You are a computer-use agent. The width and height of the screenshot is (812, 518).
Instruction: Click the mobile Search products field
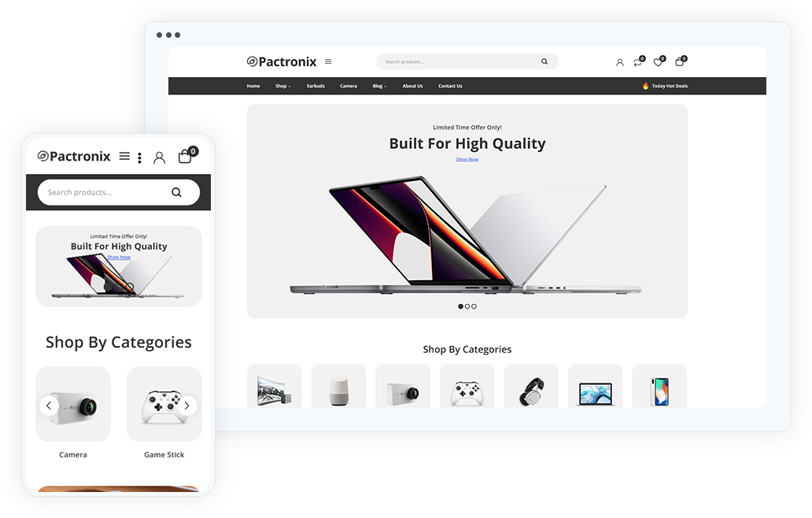119,192
